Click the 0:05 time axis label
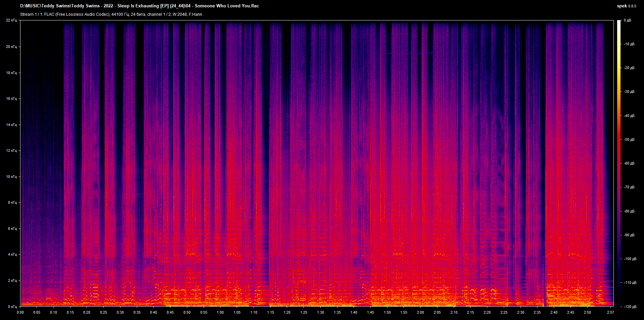Viewport: 644px width, 320px height. point(37,312)
